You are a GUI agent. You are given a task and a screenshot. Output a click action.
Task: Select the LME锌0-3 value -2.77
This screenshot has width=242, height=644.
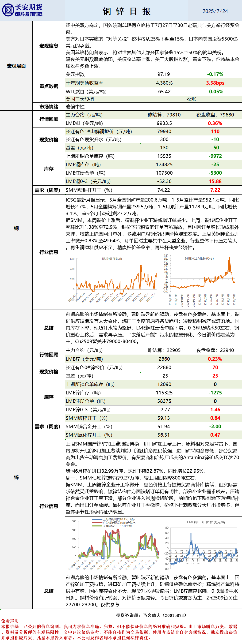tap(164, 410)
